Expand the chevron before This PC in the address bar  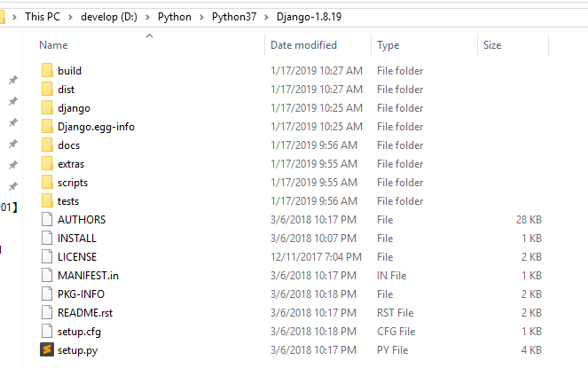pyautogui.click(x=14, y=17)
